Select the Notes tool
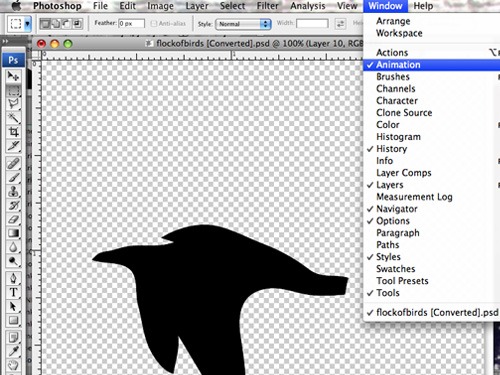 point(13,338)
